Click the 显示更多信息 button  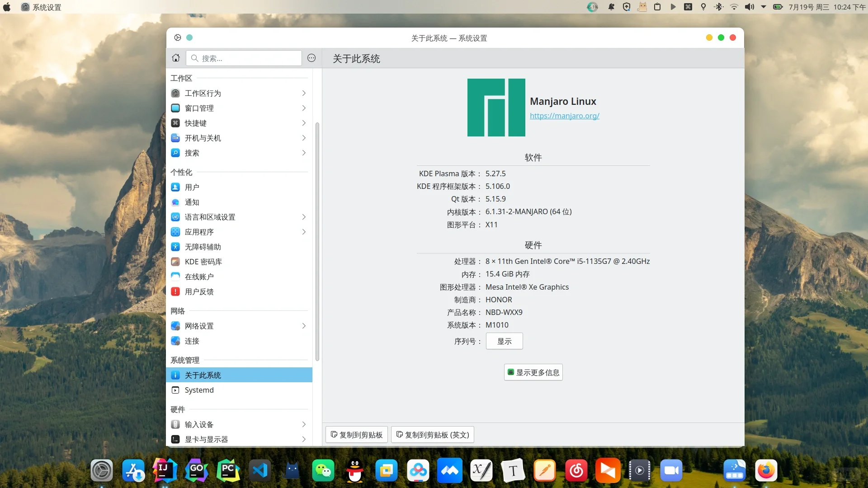pos(533,372)
